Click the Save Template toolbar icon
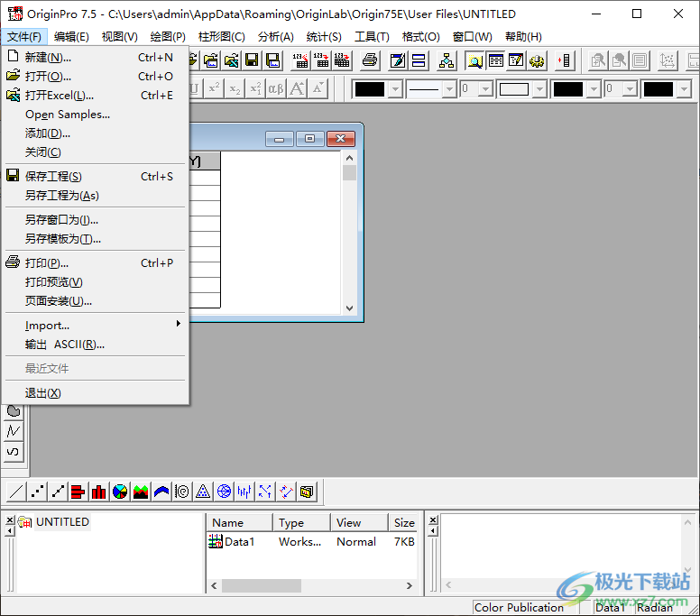This screenshot has width=700, height=616. [272, 60]
